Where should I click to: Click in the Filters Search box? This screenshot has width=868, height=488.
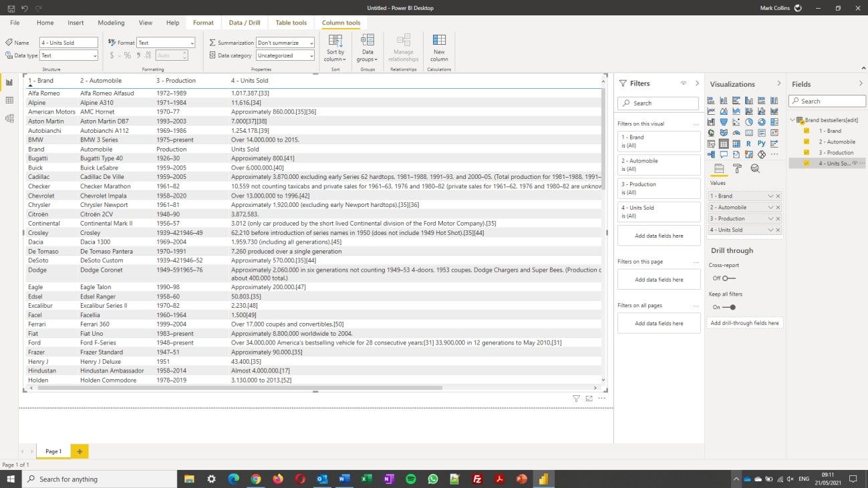[658, 103]
